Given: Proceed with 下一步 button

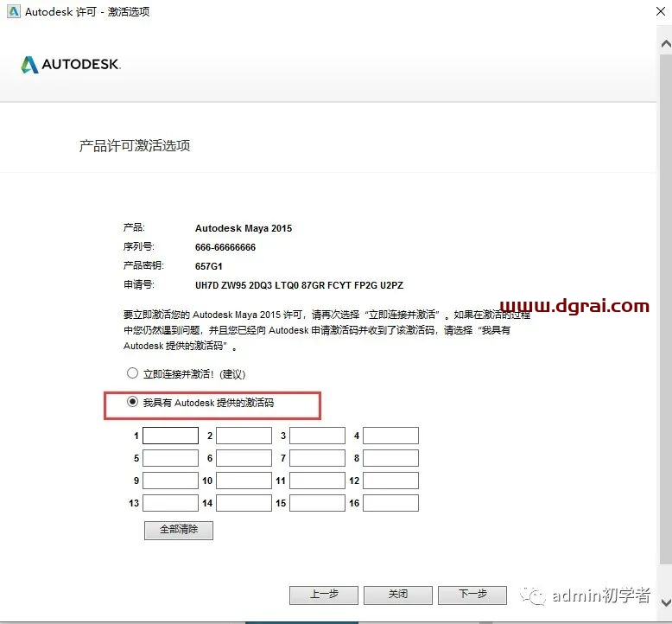Looking at the screenshot, I should point(472,595).
